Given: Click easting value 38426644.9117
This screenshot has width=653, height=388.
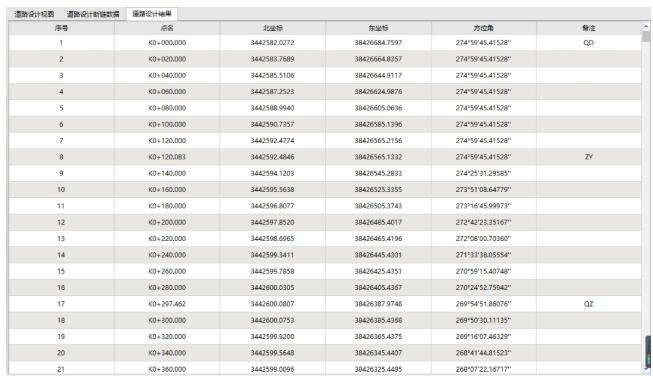Looking at the screenshot, I should [378, 75].
